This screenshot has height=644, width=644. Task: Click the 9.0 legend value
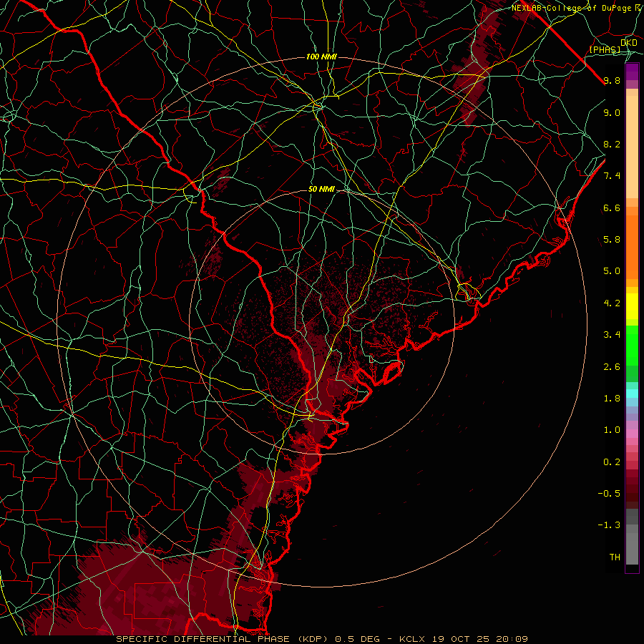point(612,112)
